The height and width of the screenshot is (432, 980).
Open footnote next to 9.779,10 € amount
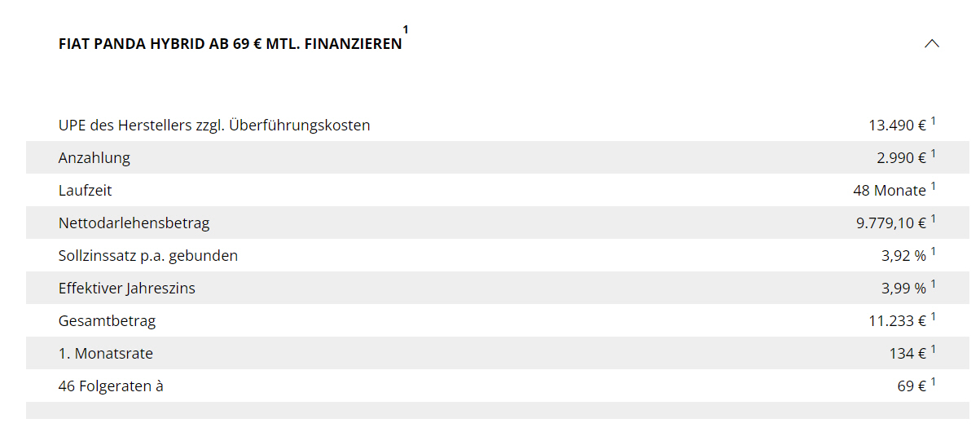934,219
